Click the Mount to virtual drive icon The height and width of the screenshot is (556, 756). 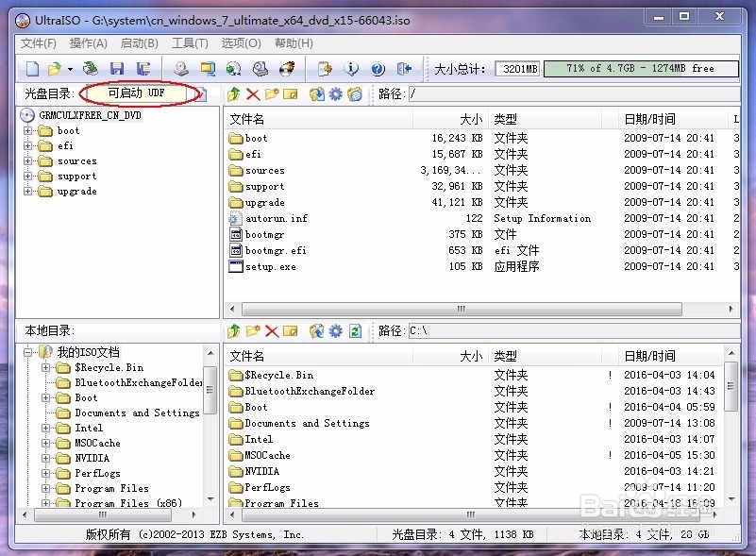(208, 69)
